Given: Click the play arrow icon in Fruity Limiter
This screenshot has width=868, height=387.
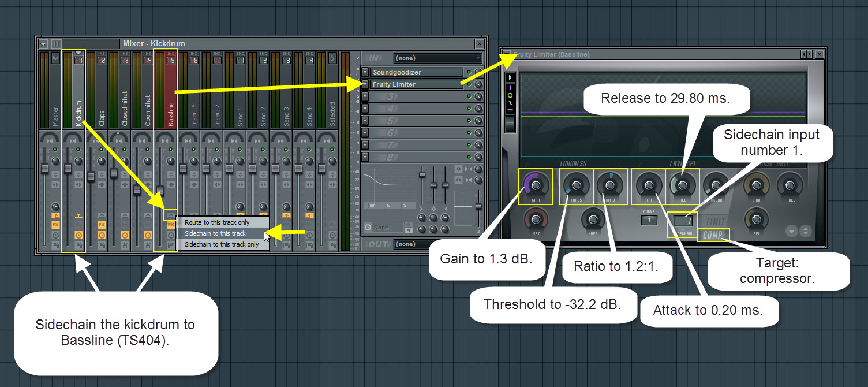Looking at the screenshot, I should 510,77.
